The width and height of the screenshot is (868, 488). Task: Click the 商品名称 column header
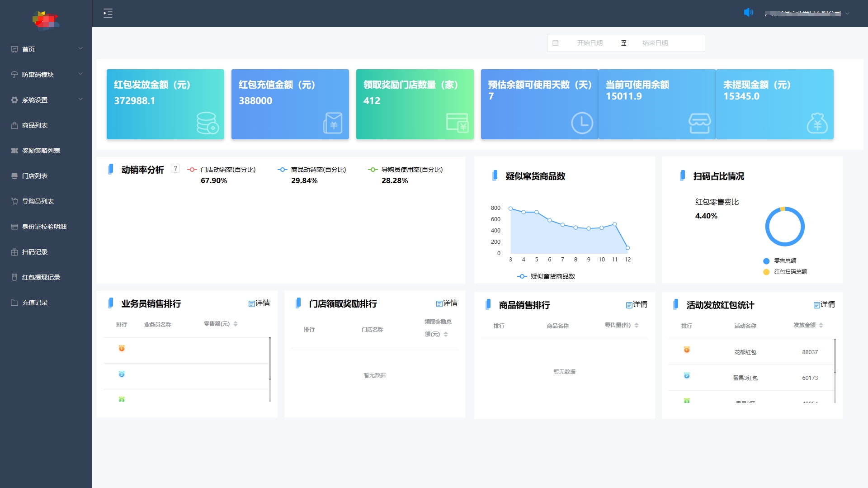point(558,326)
